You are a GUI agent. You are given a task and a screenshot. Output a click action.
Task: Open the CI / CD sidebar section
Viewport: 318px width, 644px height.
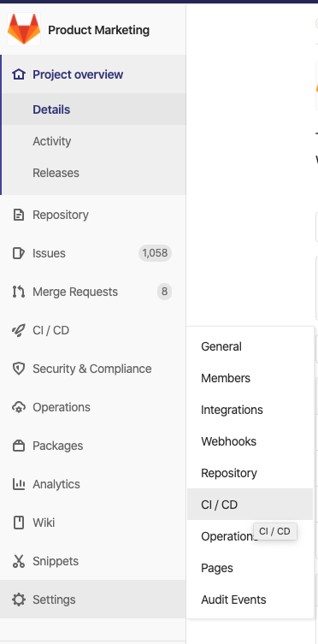(x=51, y=330)
